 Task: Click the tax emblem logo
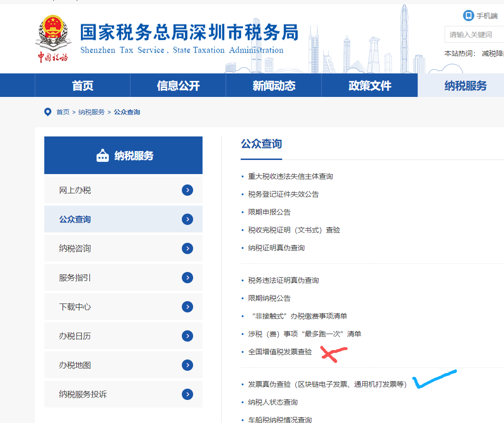(x=53, y=39)
